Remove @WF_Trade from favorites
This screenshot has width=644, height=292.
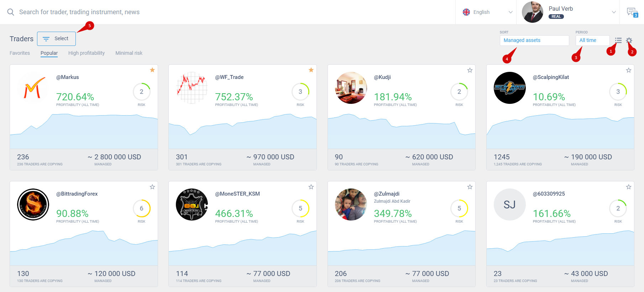click(x=311, y=70)
